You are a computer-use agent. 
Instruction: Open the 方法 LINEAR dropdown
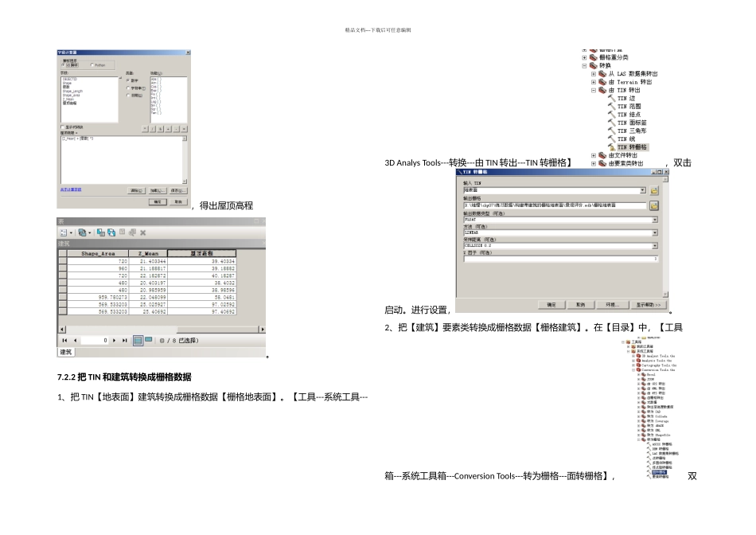654,232
